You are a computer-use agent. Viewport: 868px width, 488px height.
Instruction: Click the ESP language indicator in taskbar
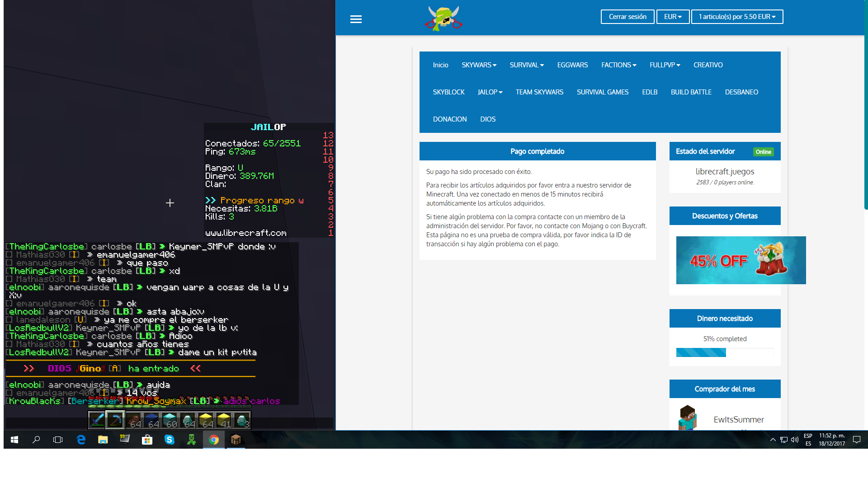[x=808, y=436]
